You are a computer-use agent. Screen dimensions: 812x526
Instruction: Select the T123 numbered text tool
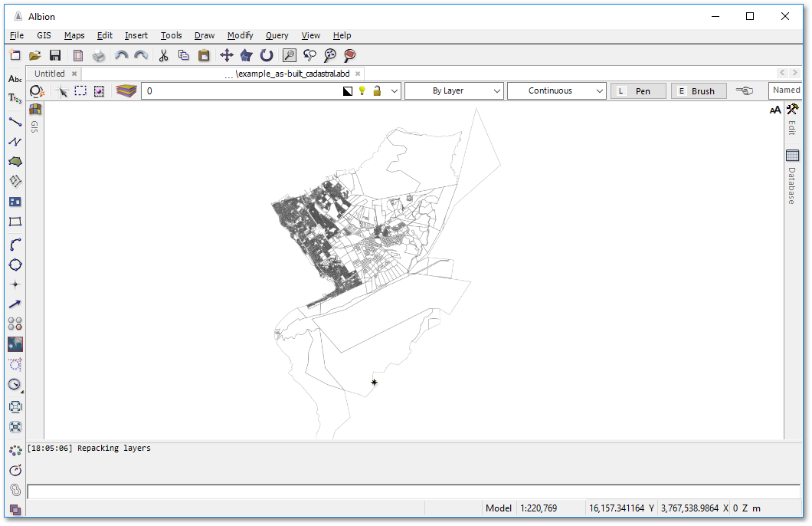[15, 98]
